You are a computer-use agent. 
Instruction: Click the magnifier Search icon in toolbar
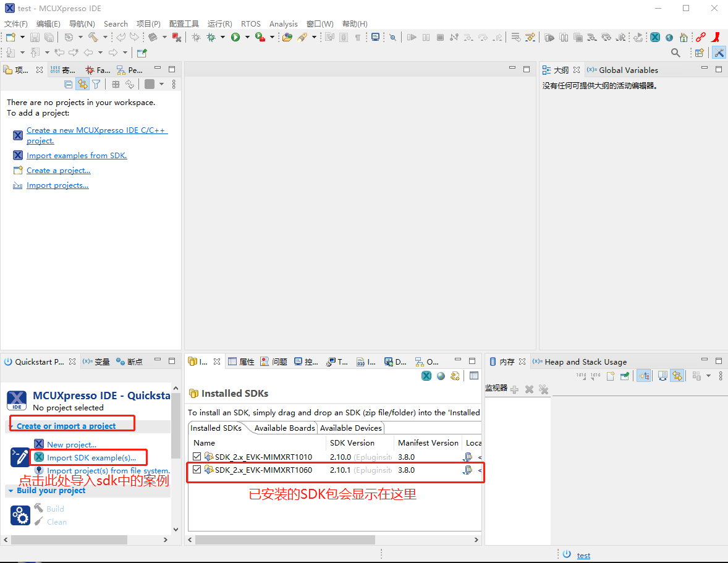click(675, 53)
